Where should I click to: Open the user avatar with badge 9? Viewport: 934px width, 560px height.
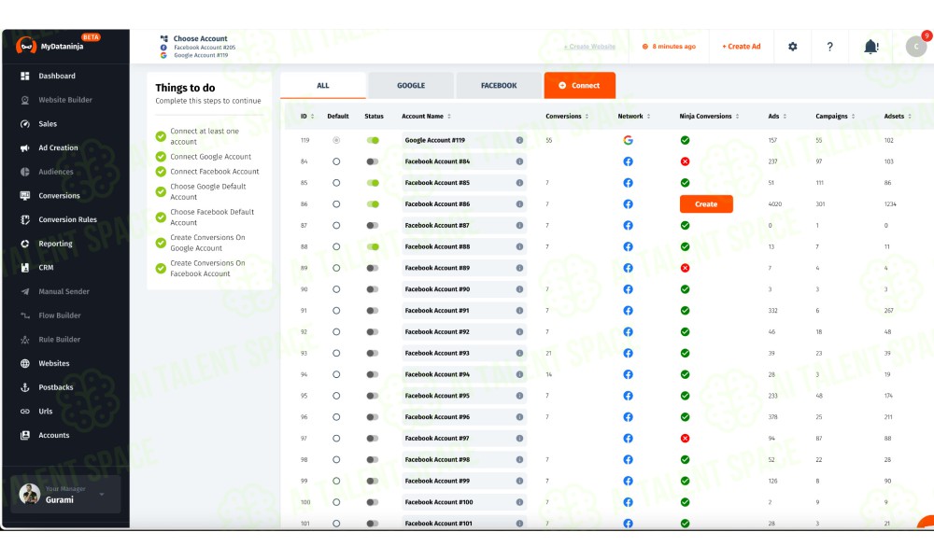(916, 47)
